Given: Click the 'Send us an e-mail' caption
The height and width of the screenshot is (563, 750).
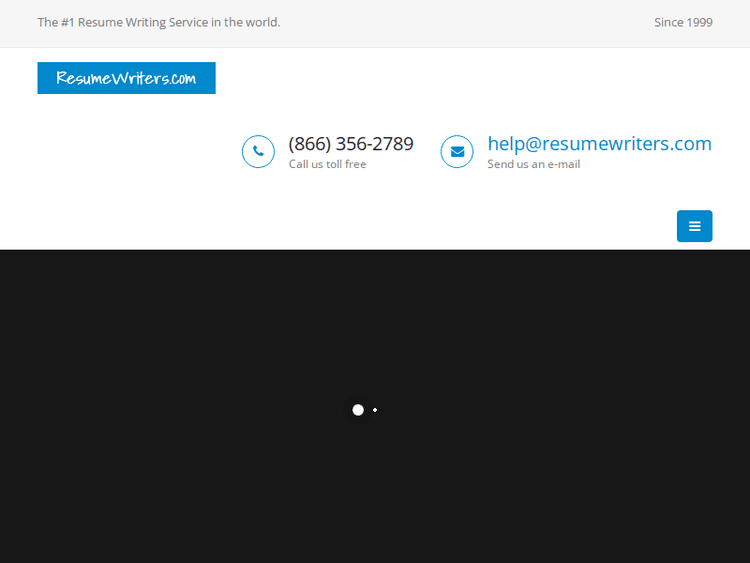Looking at the screenshot, I should (x=533, y=164).
